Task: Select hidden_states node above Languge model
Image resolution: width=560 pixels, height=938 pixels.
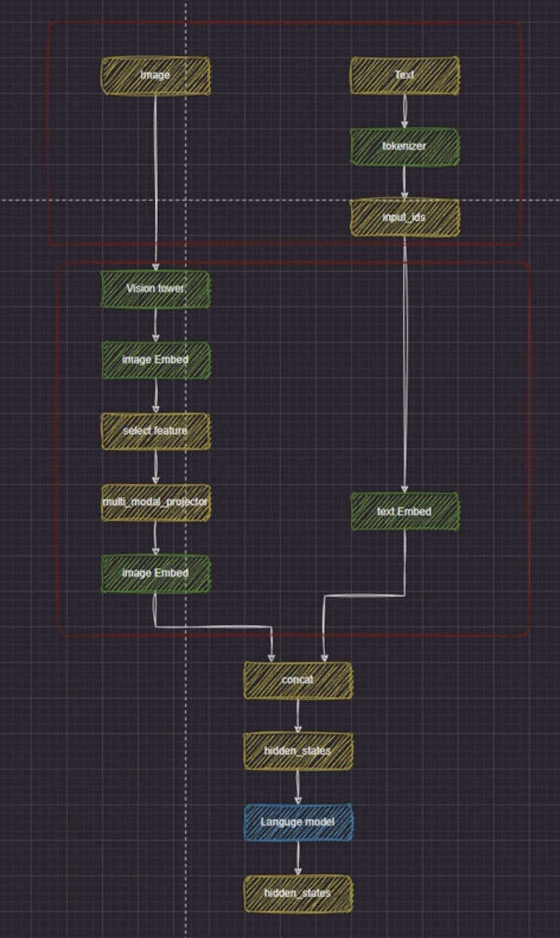Action: 297,751
